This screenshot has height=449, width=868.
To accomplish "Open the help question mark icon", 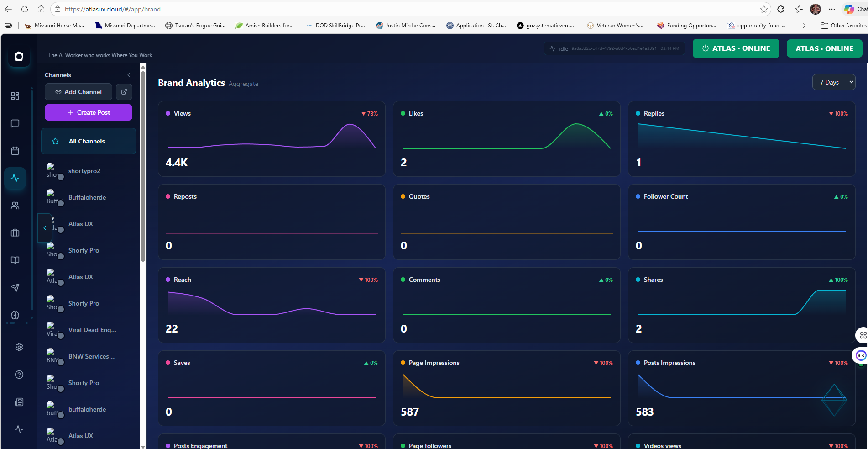I will [19, 375].
